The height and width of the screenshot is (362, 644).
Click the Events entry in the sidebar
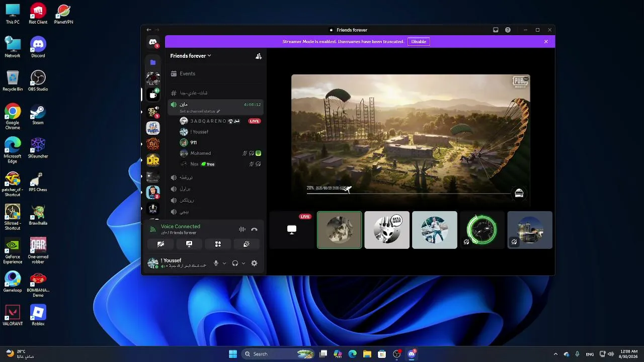pyautogui.click(x=216, y=73)
